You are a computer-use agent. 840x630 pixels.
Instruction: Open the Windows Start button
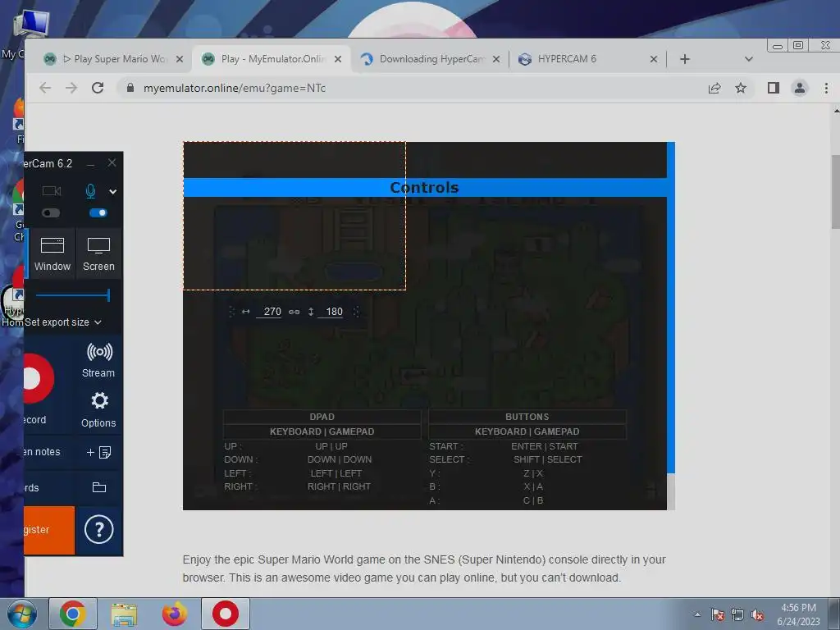[21, 614]
